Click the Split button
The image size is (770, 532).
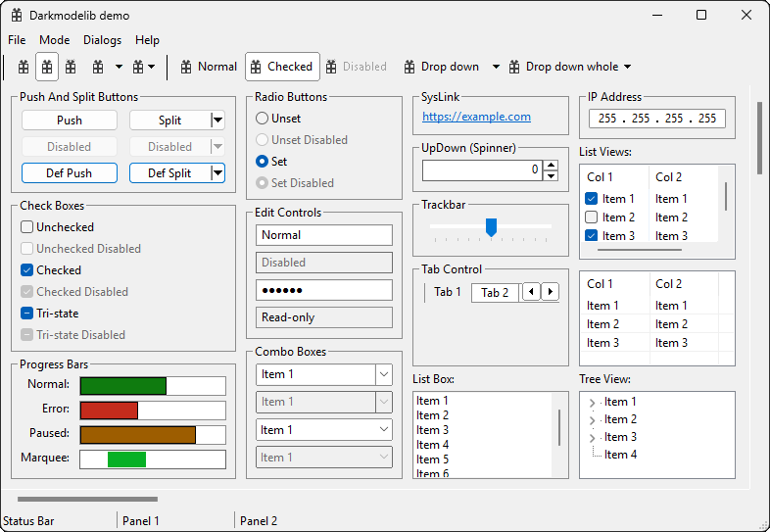(x=169, y=121)
